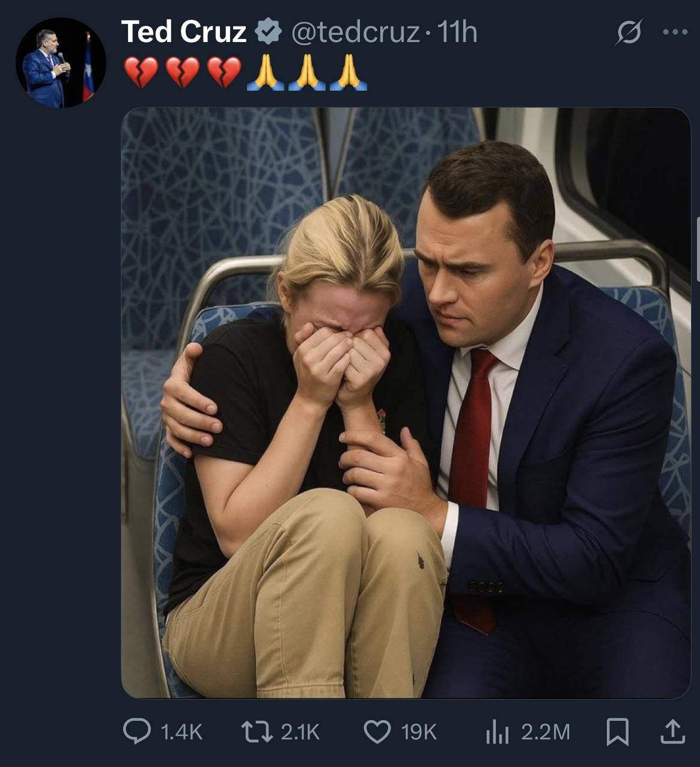Click the 19K likes count
Screen dimensions: 700x767
[418, 732]
